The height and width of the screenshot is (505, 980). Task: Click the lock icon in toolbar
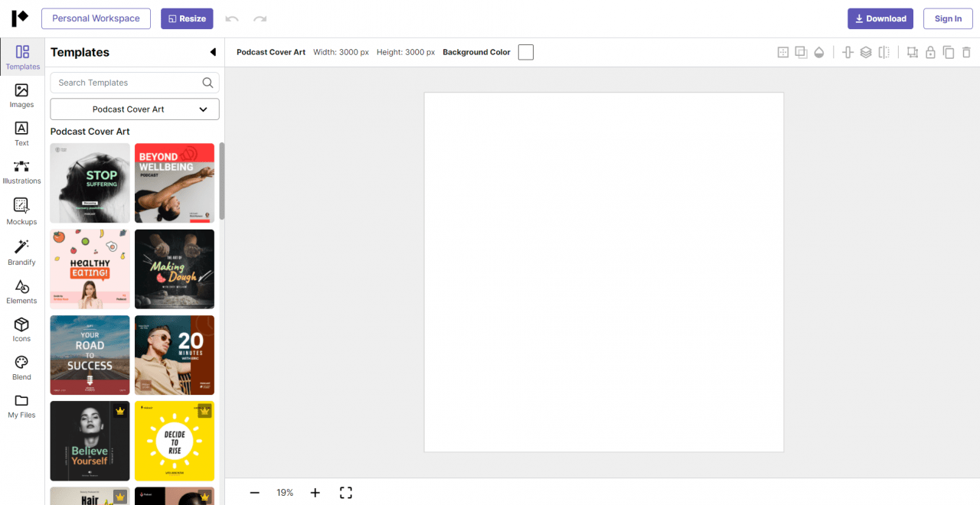(930, 52)
